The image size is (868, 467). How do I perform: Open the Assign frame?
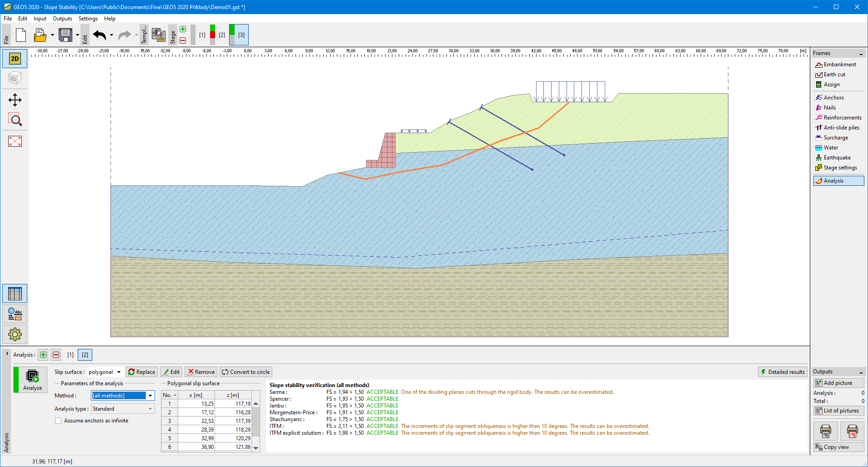838,84
